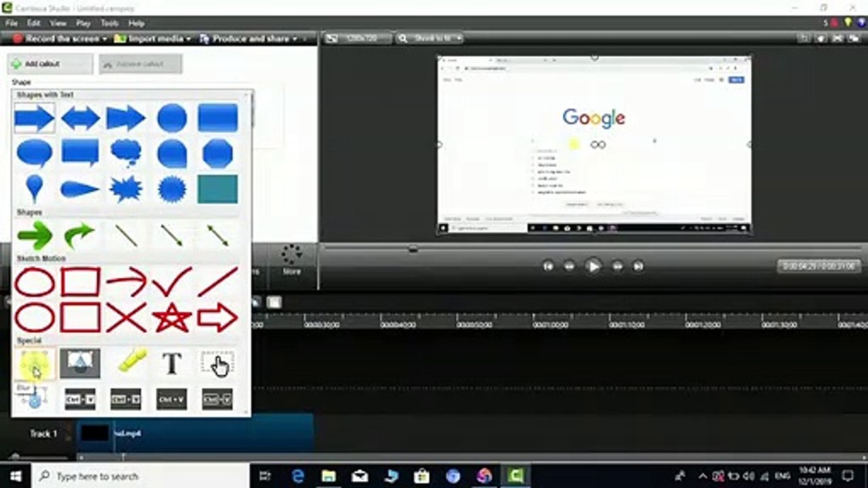This screenshot has width=868, height=488.
Task: Select the first red sketch rectangle
Action: [80, 282]
